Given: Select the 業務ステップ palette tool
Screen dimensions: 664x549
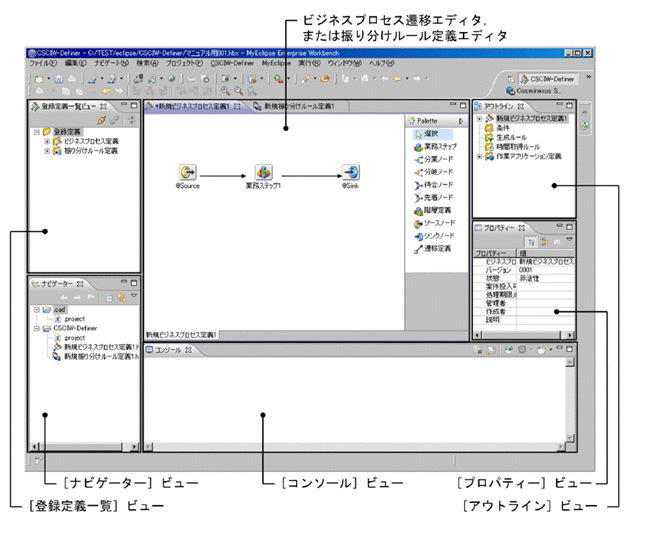Looking at the screenshot, I should 435,147.
